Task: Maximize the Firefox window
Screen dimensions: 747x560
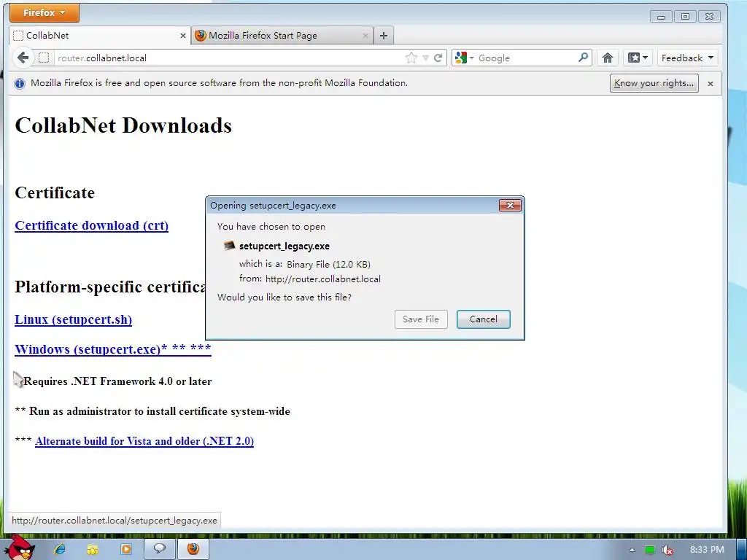Action: pyautogui.click(x=685, y=17)
